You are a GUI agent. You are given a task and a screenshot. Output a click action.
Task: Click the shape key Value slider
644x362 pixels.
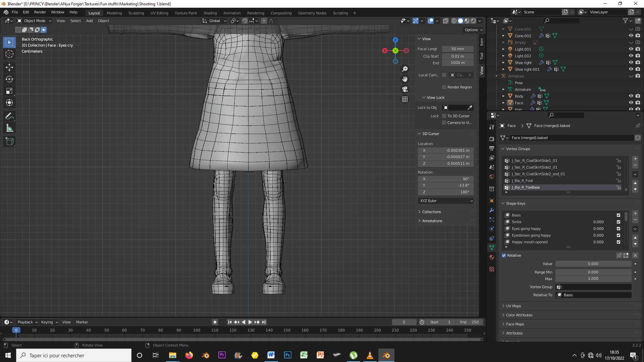[593, 264]
